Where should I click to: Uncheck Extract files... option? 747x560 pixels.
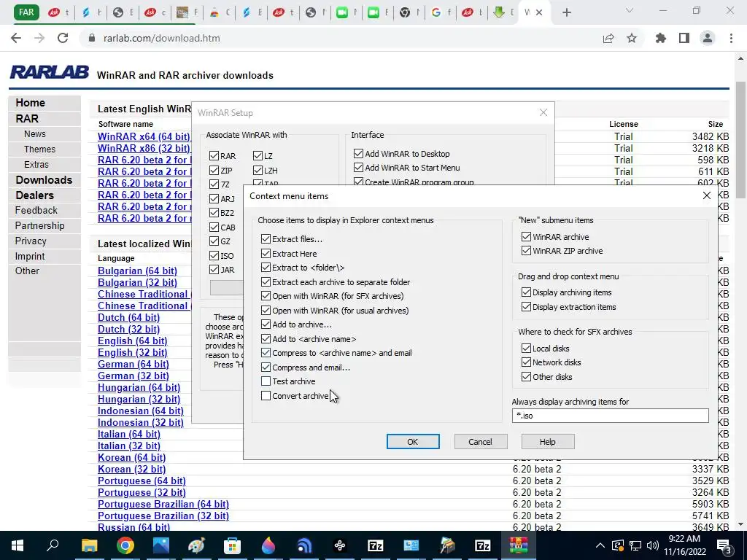click(x=266, y=239)
